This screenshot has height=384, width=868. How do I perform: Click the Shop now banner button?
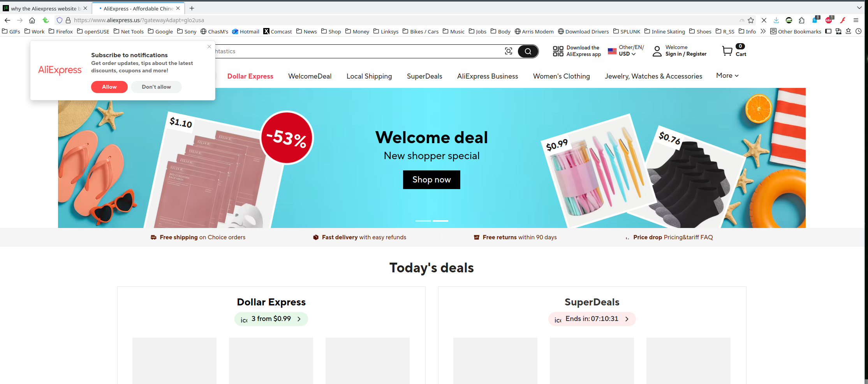[431, 180]
